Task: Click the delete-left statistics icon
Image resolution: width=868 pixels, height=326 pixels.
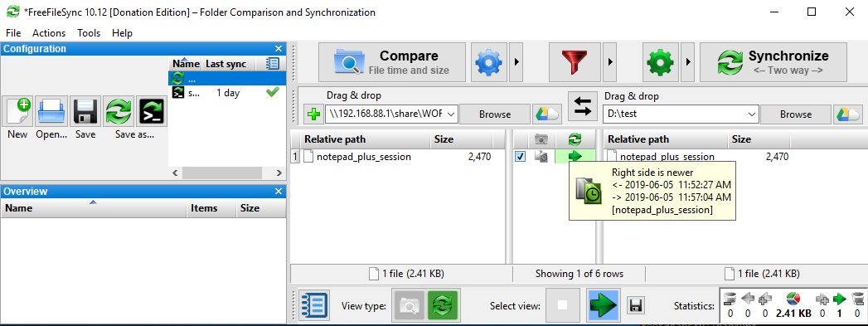Action: coord(730,299)
